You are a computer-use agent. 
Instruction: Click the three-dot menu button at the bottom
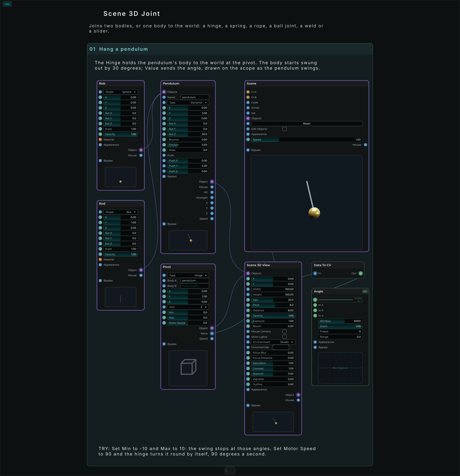[x=230, y=470]
